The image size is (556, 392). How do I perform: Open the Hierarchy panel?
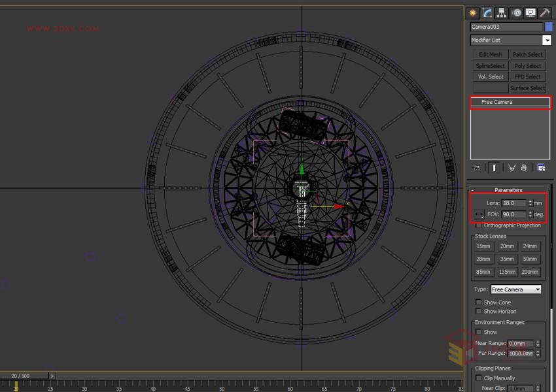click(x=502, y=12)
